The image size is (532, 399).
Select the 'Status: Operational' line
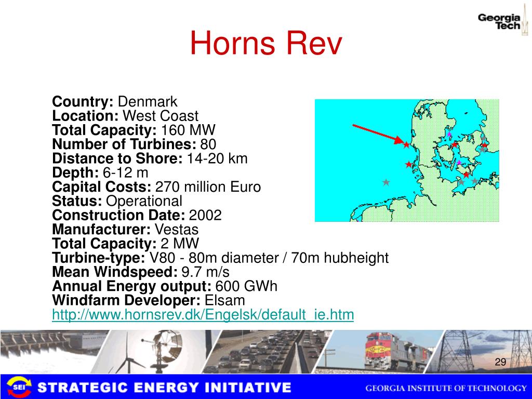coord(117,201)
